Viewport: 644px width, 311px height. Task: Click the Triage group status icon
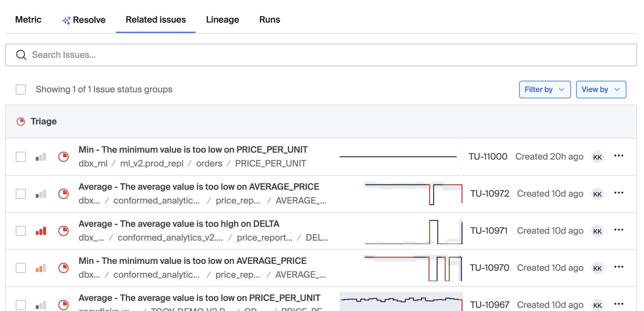tap(21, 122)
